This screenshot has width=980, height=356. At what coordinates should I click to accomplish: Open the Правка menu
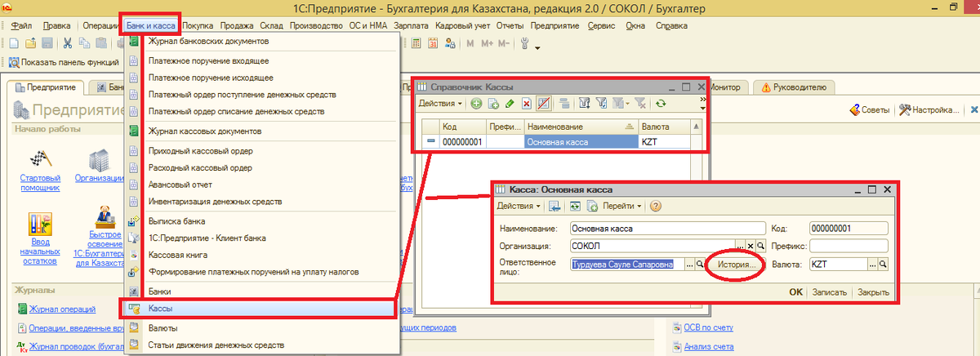pyautogui.click(x=56, y=25)
